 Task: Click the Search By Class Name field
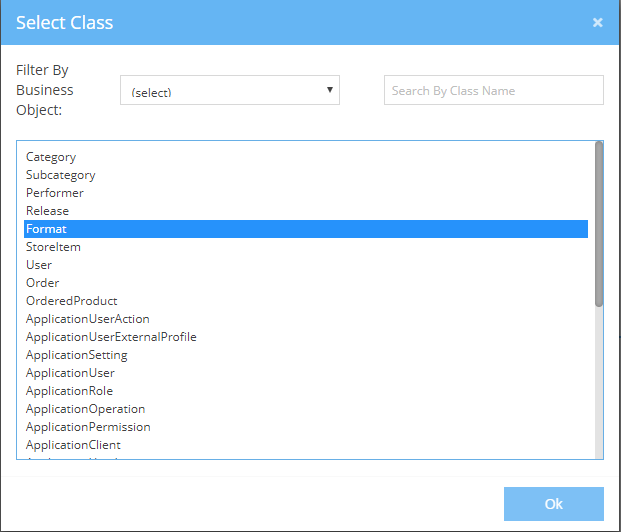click(x=493, y=90)
